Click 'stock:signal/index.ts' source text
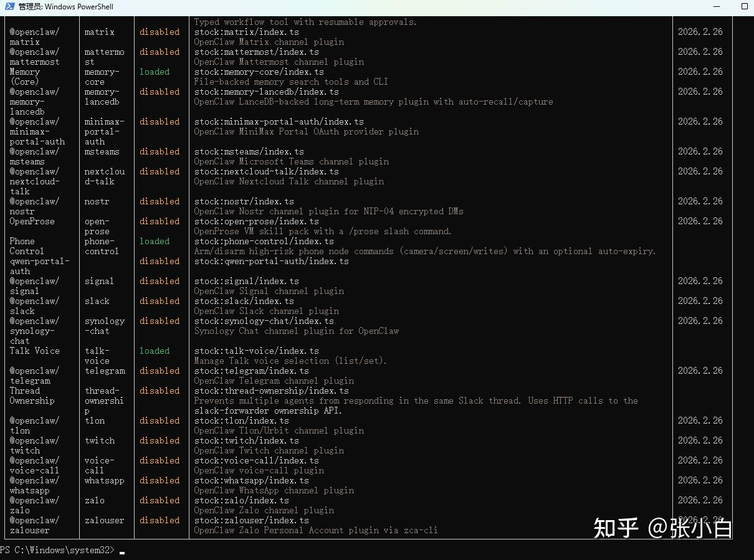Viewport: 754px width, 560px height. coord(247,281)
